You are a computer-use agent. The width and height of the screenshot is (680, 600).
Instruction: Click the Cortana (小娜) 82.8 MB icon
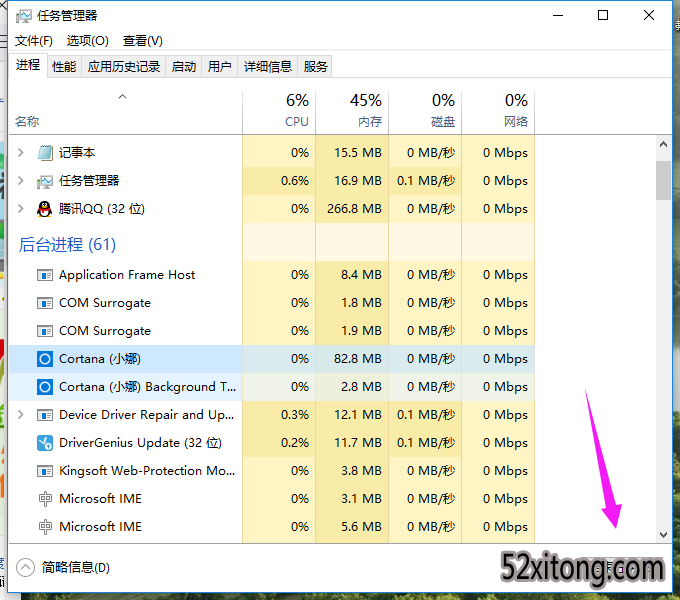point(45,359)
